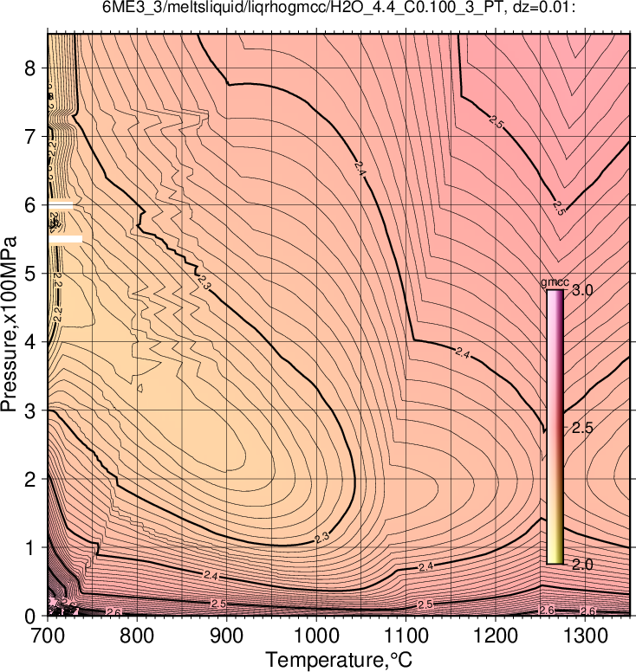Image resolution: width=636 pixels, height=672 pixels.
Task: Click the gmcc color scale bar
Action: [x=555, y=427]
